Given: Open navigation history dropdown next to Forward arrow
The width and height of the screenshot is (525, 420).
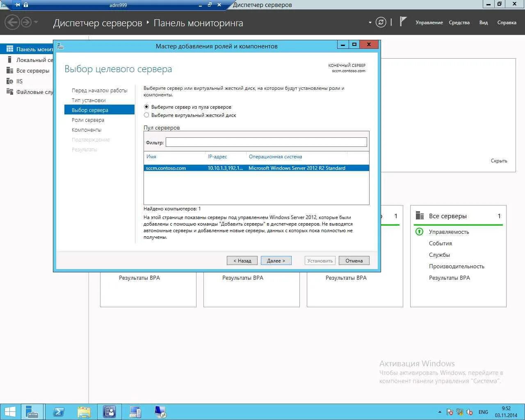Looking at the screenshot, I should (x=36, y=22).
